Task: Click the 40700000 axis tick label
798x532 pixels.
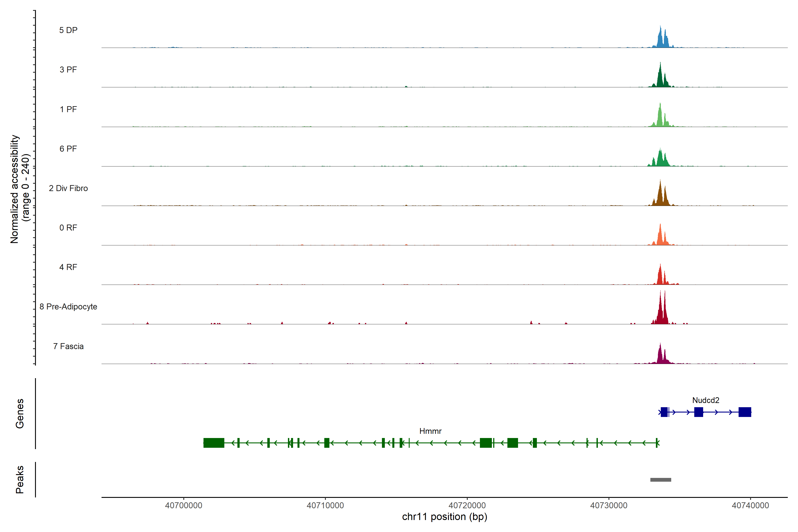Action: click(184, 505)
